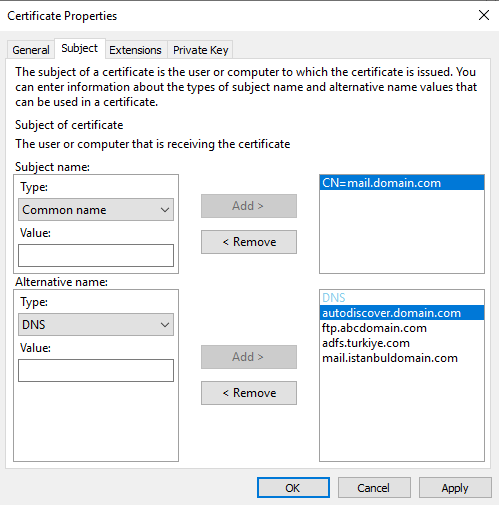Go to the Private Key tab
The image size is (499, 505).
click(x=200, y=50)
